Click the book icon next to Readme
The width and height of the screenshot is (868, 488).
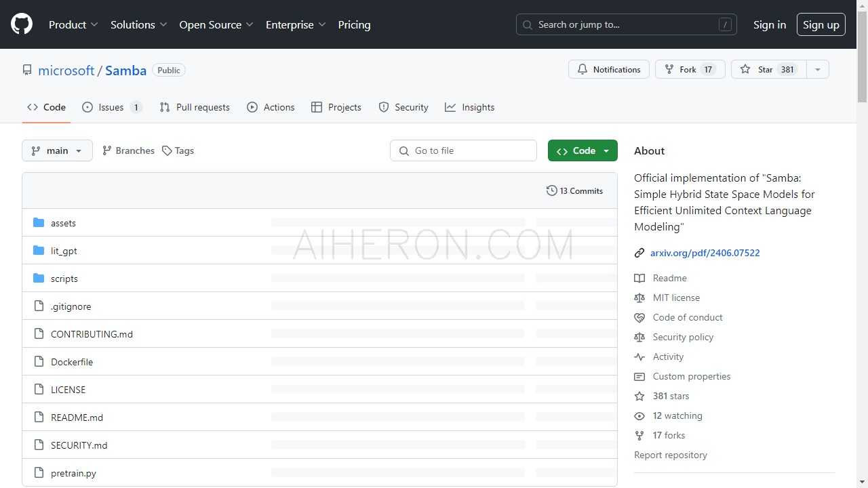pos(639,278)
